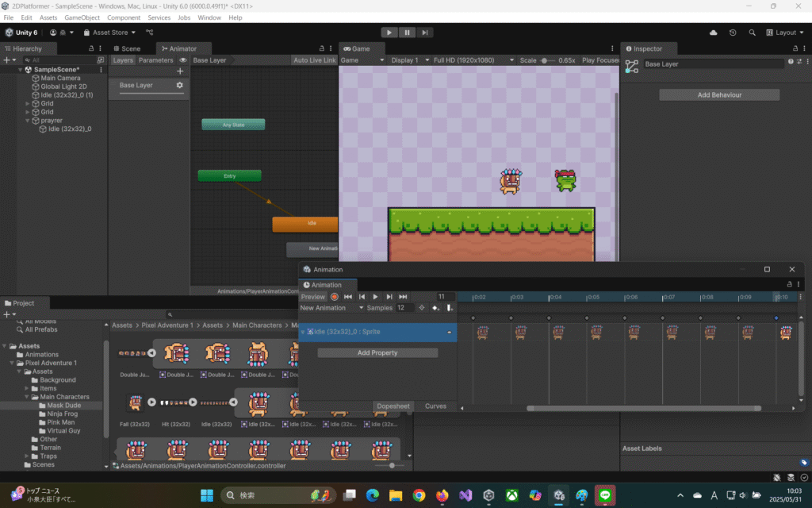Image resolution: width=812 pixels, height=508 pixels.
Task: Open Visual Studio from the taskbar
Action: [x=465, y=495]
